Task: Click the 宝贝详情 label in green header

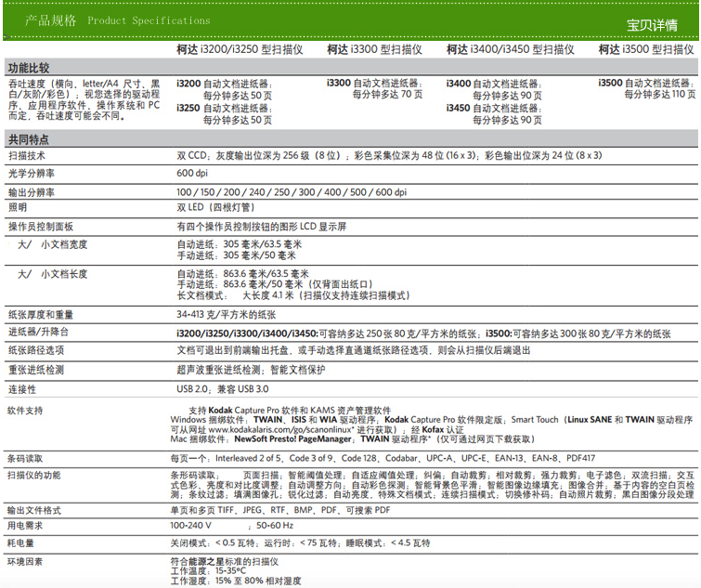Action: click(x=652, y=25)
